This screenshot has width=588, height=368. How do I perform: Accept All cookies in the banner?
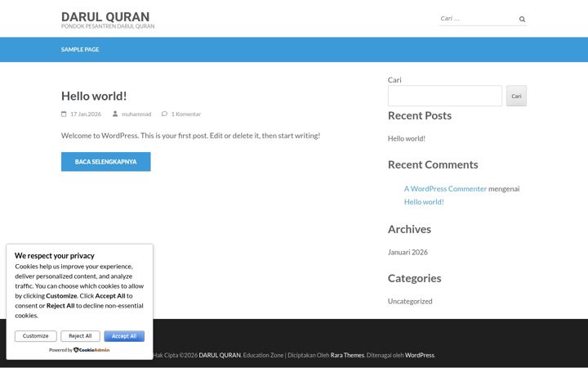pos(124,336)
